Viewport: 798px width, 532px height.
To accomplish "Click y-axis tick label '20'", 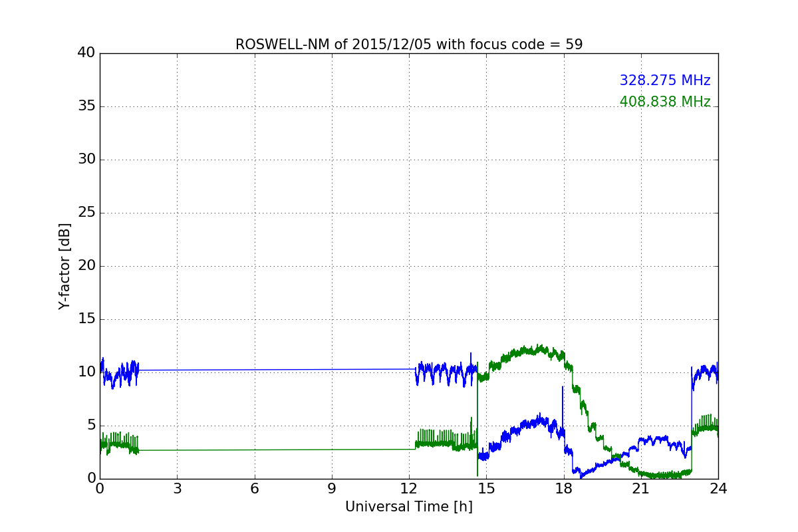I will pos(86,266).
